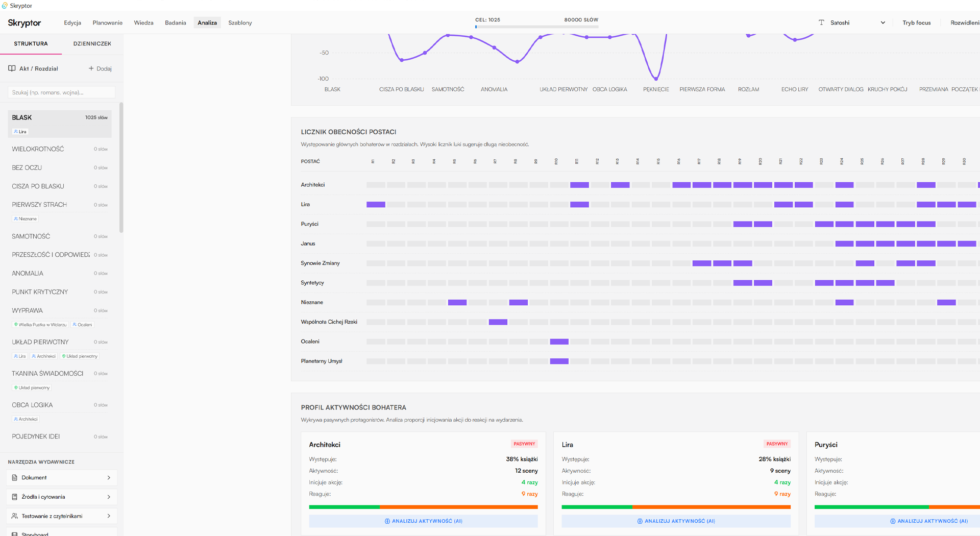Click the 'Janus' character row label
The width and height of the screenshot is (980, 536).
(308, 244)
